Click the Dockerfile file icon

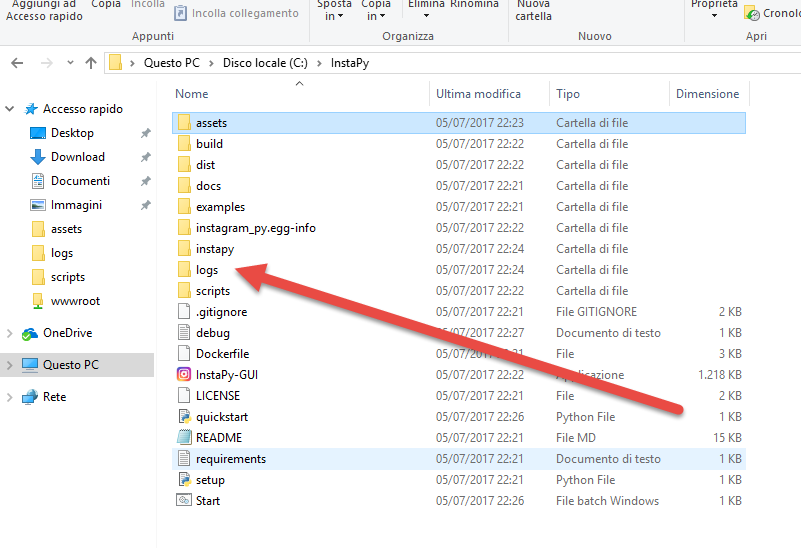point(184,353)
